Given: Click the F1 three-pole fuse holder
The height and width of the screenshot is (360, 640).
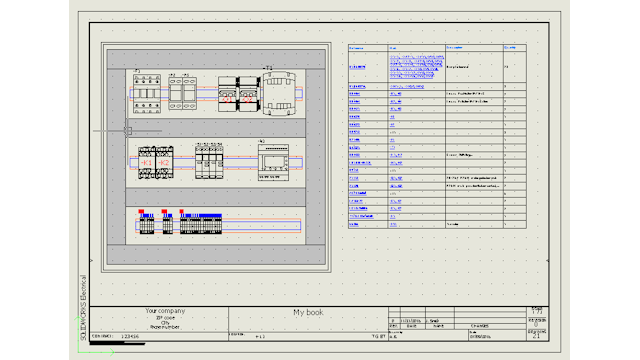Looking at the screenshot, I should coord(147,94).
